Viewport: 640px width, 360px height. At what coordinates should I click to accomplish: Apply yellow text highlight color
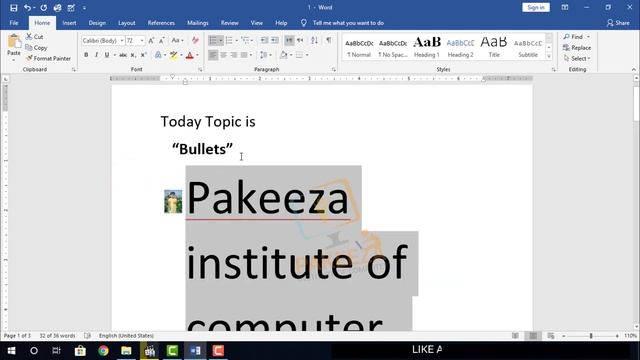173,55
